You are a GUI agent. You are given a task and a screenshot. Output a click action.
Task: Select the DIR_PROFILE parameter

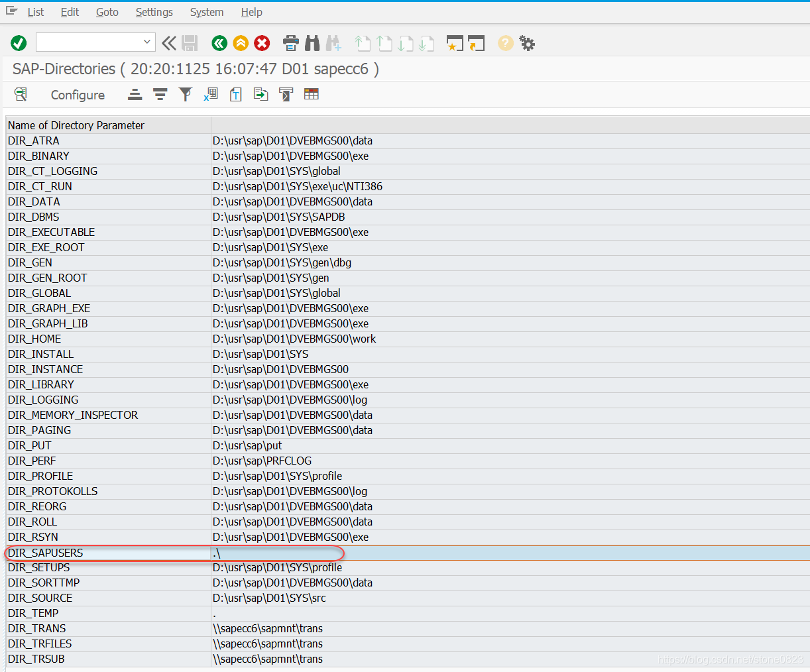click(x=40, y=476)
